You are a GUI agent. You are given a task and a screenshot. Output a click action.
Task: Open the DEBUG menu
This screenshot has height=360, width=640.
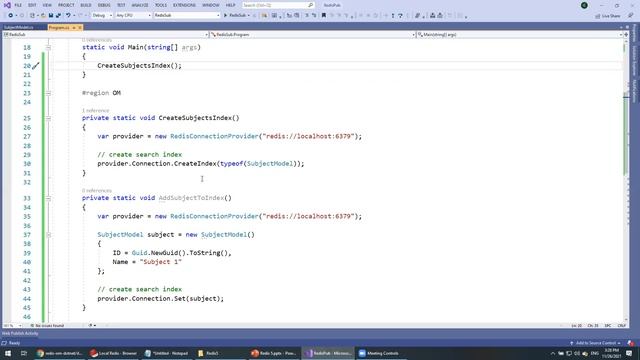[104, 5]
